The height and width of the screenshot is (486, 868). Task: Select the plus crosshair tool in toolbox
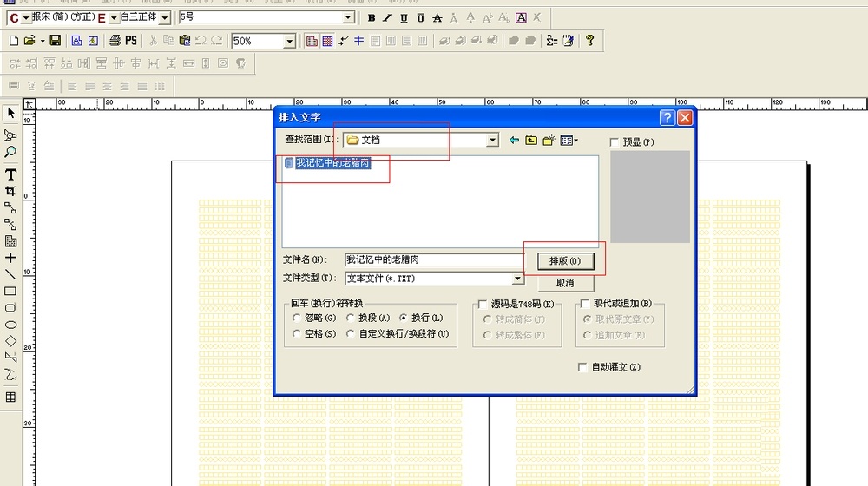(x=10, y=258)
